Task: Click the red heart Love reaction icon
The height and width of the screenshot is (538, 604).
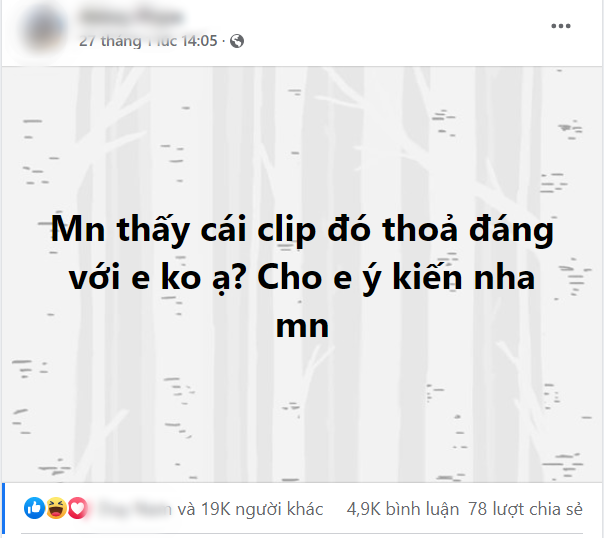Action: pos(77,508)
